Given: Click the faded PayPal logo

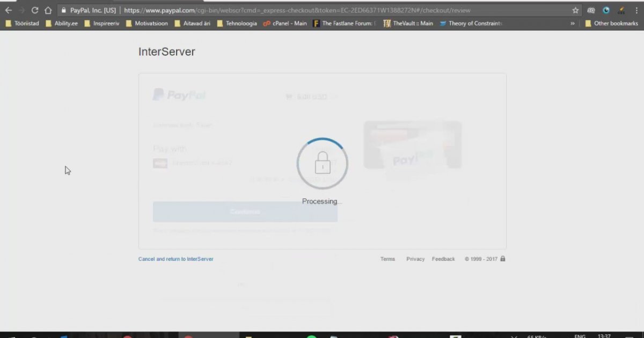Looking at the screenshot, I should 179,95.
